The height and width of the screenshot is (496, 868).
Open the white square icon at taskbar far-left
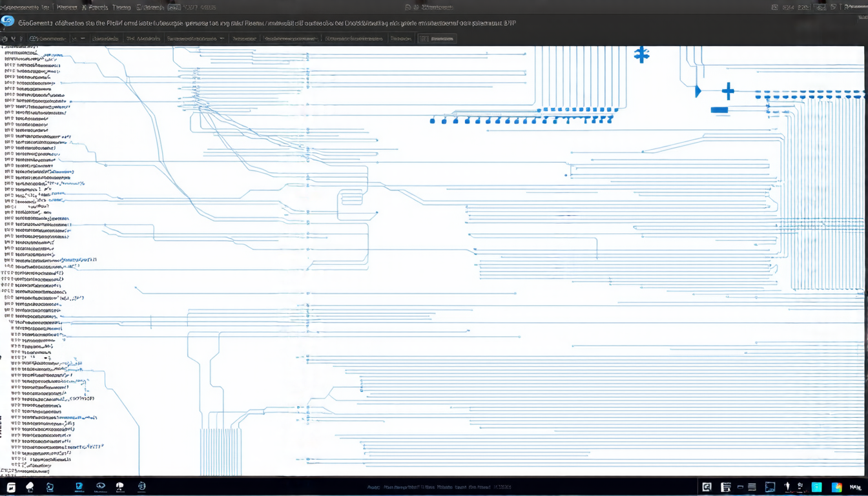click(10, 487)
